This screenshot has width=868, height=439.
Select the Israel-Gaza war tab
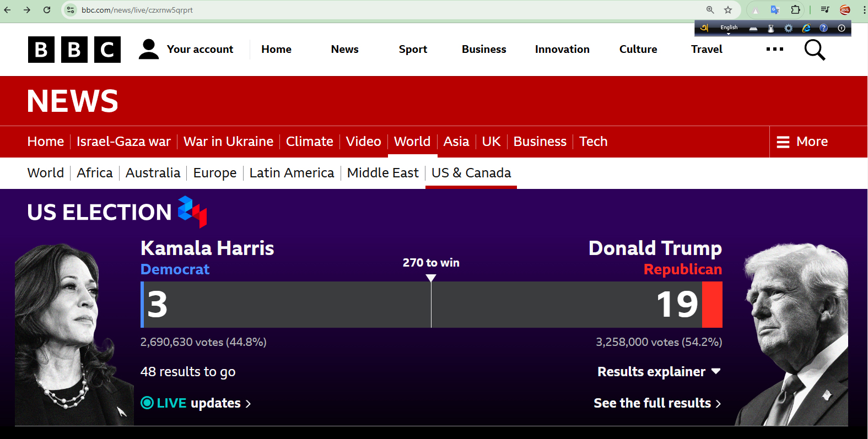tap(123, 142)
